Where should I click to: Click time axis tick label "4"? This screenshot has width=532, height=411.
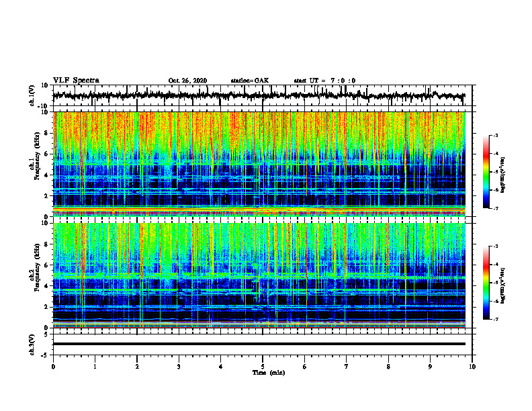[x=221, y=367]
